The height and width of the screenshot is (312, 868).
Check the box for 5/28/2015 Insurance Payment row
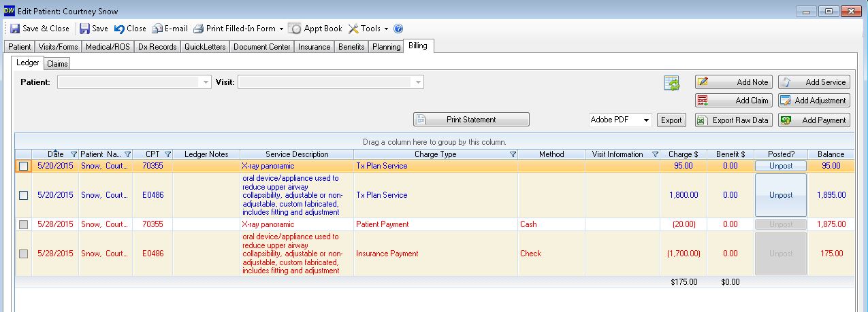pyautogui.click(x=24, y=254)
